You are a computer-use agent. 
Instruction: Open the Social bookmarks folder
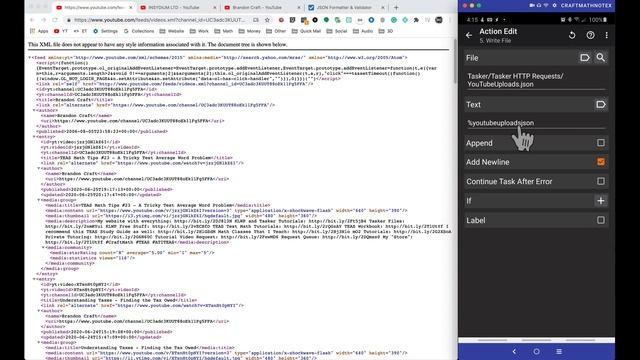click(x=338, y=31)
